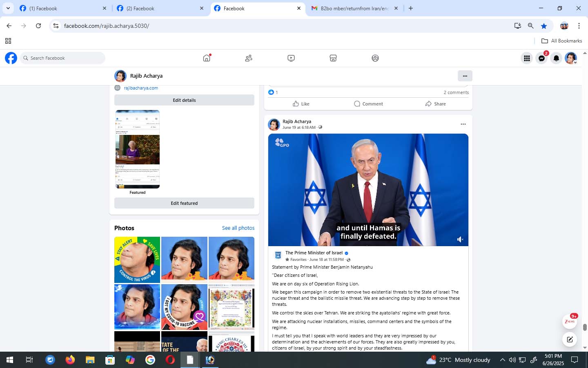The height and width of the screenshot is (368, 588).
Task: View site information icon in address bar
Action: click(x=56, y=26)
